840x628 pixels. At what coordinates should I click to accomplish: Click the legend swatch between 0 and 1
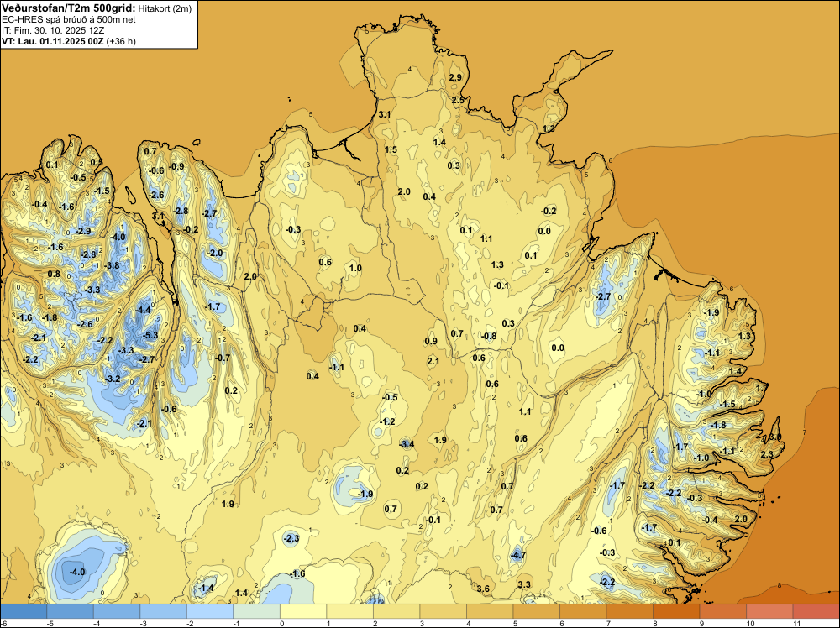coord(303,611)
